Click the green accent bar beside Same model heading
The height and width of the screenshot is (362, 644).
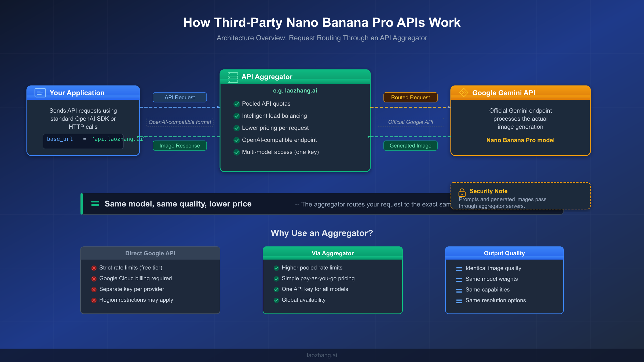[x=82, y=204]
